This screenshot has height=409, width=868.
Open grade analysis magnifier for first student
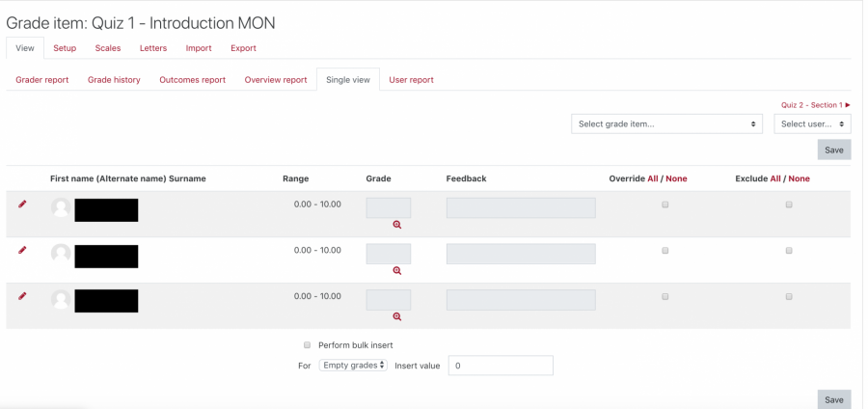coord(397,225)
